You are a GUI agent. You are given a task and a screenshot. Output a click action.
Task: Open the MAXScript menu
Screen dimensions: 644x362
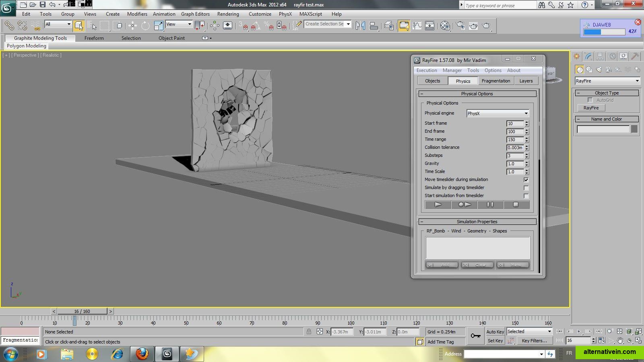310,14
